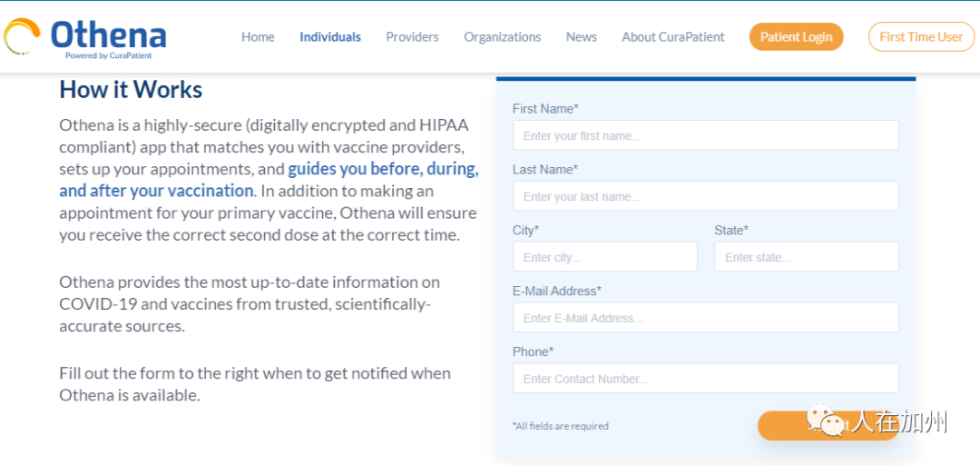Viewport: 980px width, 465px height.
Task: Click into the State field
Action: click(x=807, y=257)
